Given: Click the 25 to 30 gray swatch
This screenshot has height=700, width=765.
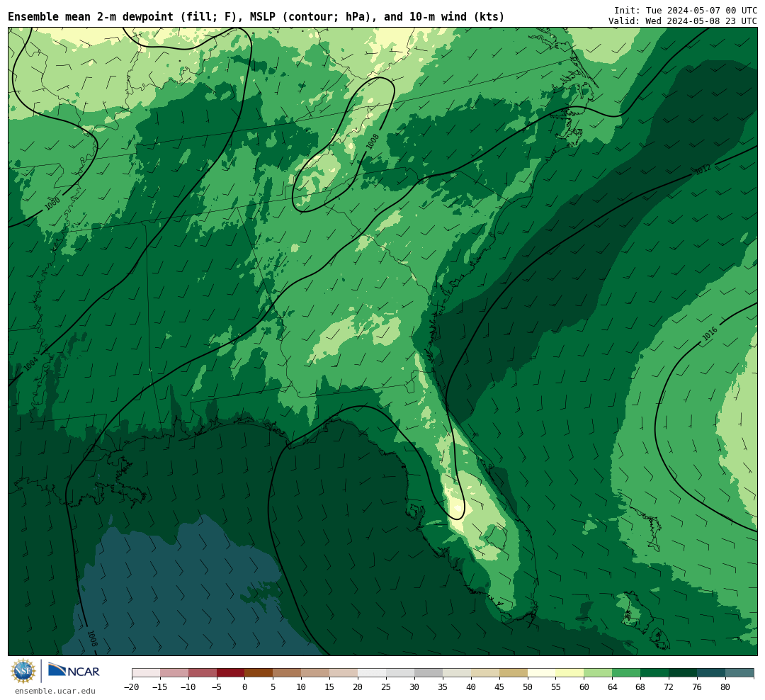Looking at the screenshot, I should 400,673.
